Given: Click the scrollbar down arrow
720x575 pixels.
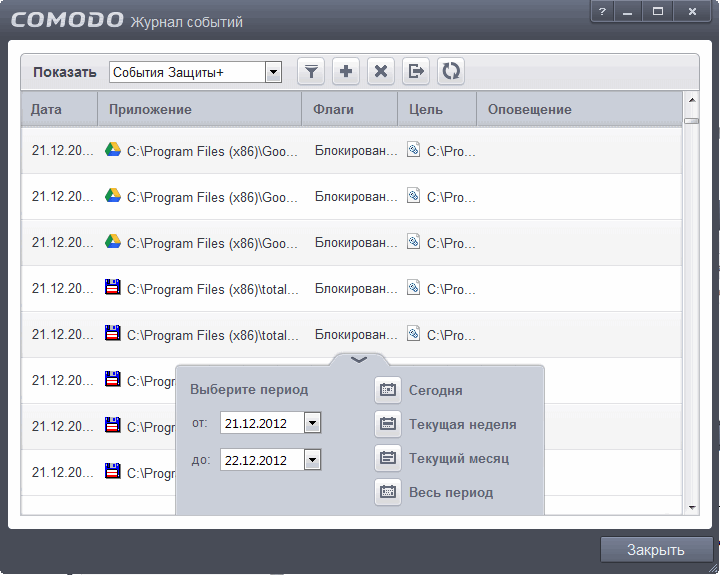Looking at the screenshot, I should [692, 507].
